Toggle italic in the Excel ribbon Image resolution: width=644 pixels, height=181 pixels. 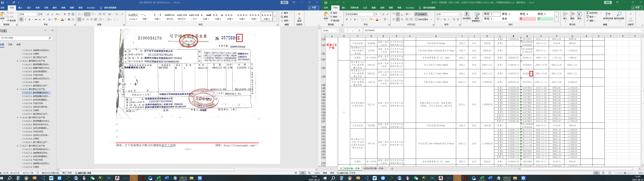(351, 20)
